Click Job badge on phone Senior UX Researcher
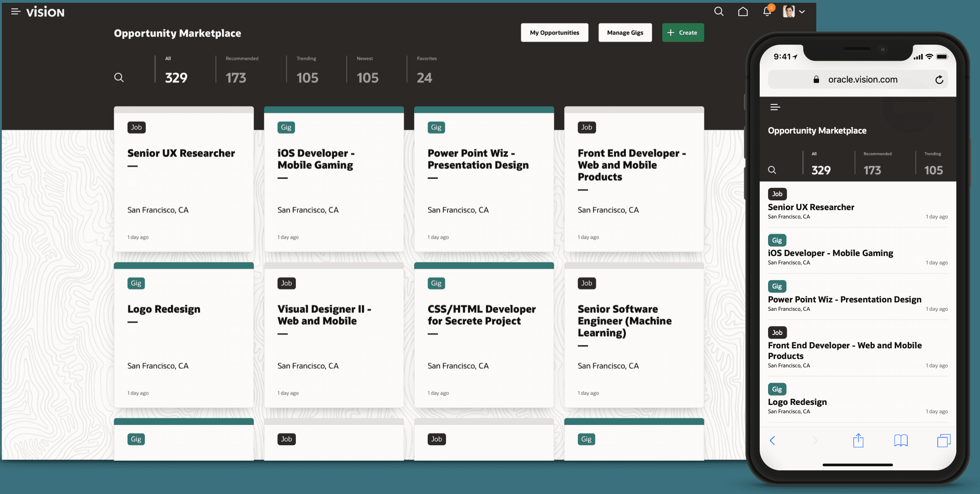This screenshot has height=494, width=980. [x=777, y=194]
